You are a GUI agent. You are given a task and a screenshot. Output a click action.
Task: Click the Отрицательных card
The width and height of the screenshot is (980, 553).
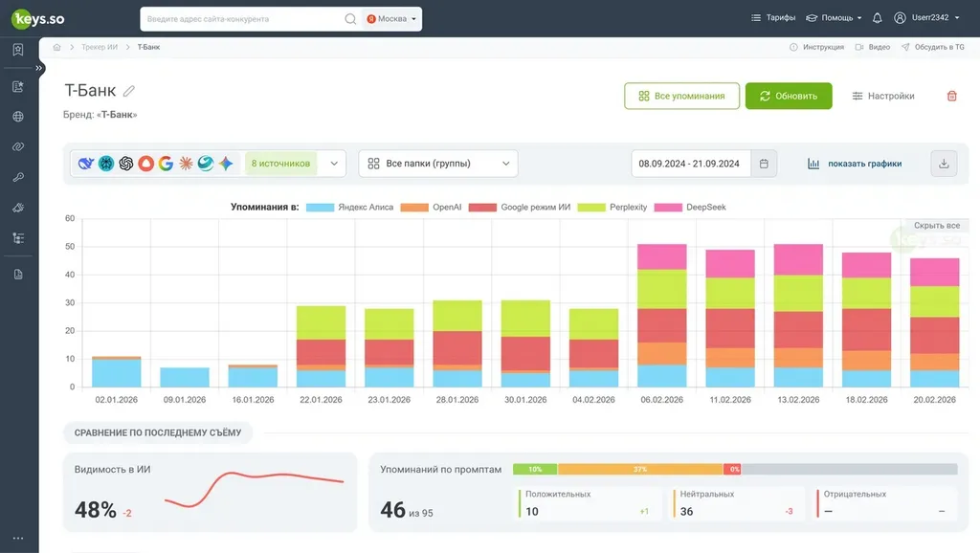884,503
